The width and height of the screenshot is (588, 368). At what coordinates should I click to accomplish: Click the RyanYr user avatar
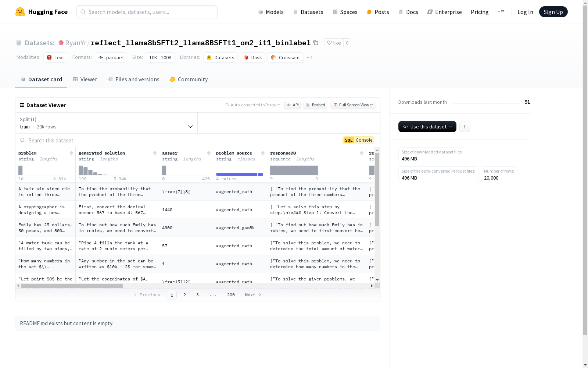(x=61, y=43)
